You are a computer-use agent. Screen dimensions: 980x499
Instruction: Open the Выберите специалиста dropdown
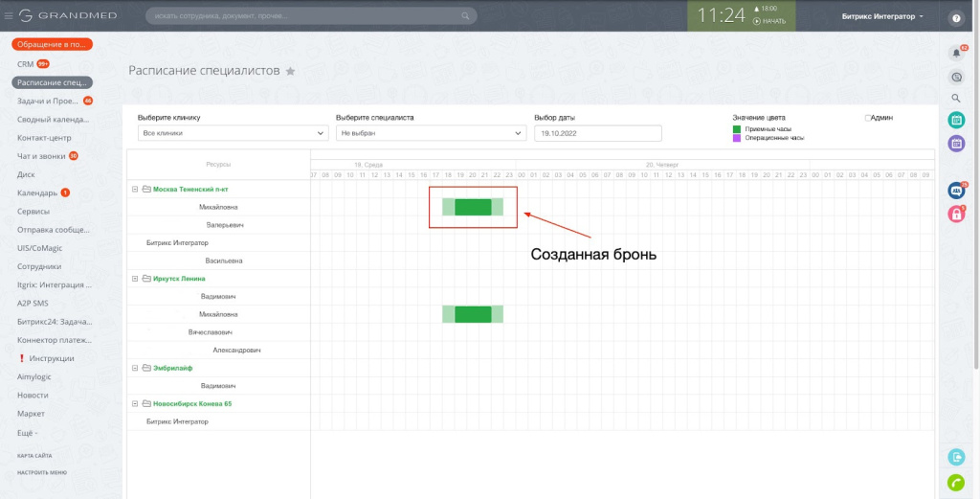(x=431, y=133)
